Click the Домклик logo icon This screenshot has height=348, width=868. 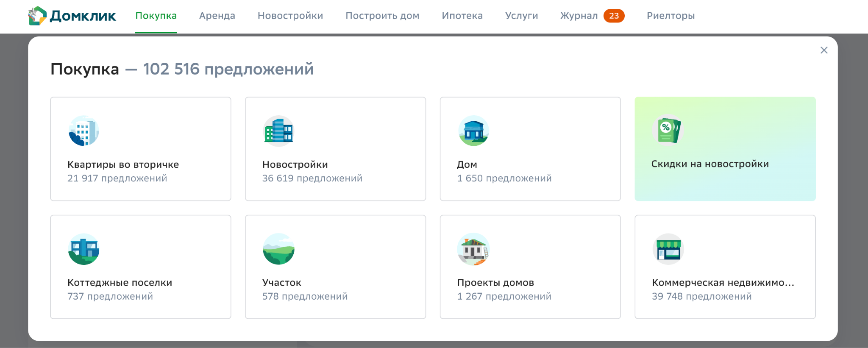tap(37, 16)
